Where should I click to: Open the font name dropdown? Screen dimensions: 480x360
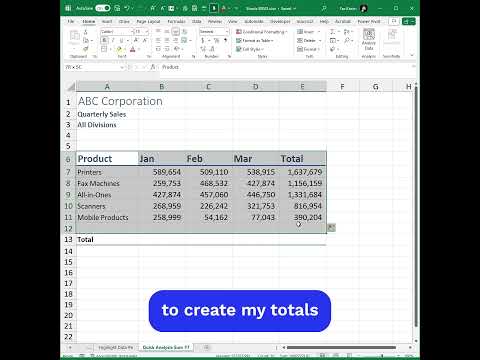116,32
